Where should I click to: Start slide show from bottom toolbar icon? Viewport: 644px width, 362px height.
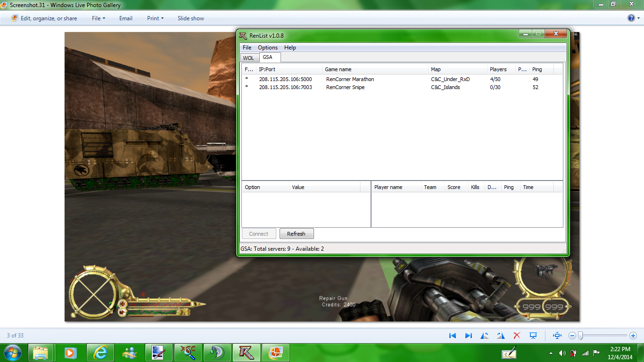coord(533,336)
